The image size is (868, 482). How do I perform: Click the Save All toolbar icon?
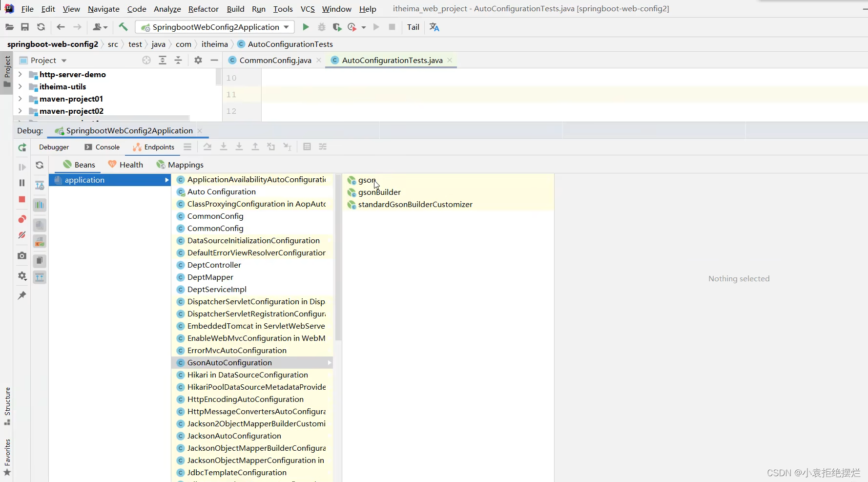(25, 27)
